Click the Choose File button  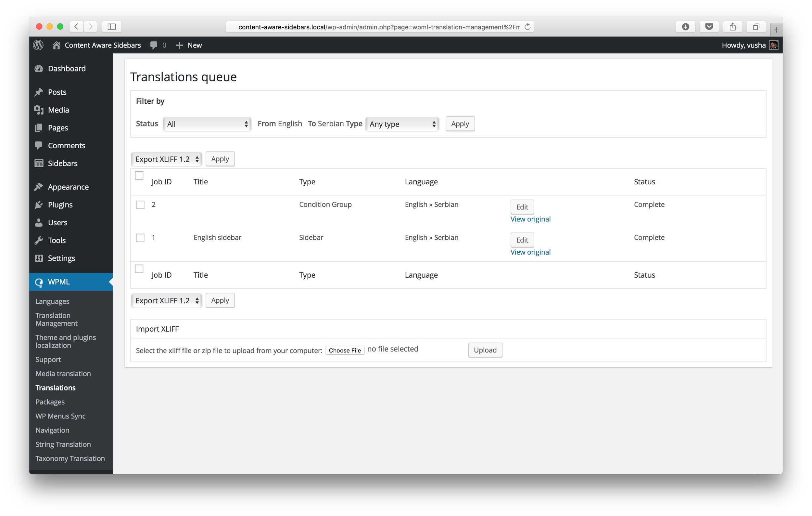point(345,350)
